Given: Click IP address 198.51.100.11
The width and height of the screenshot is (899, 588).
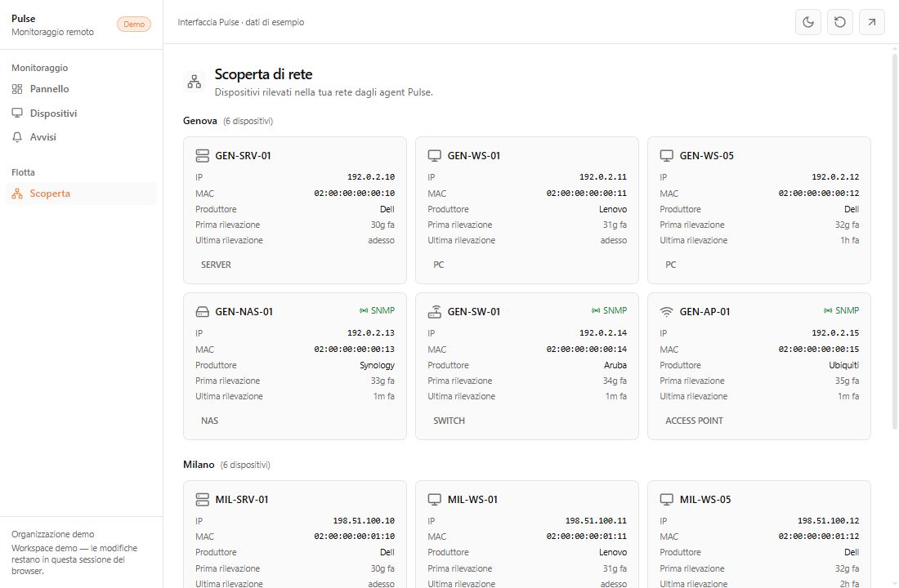Looking at the screenshot, I should (x=596, y=521).
